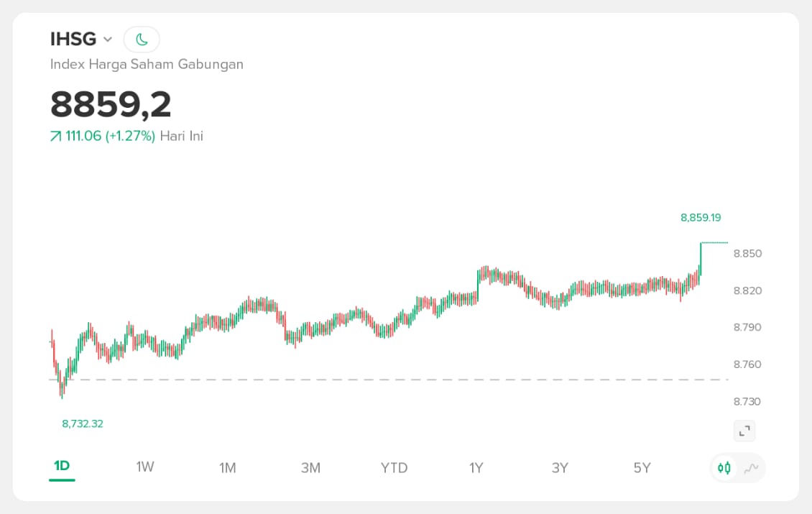812x514 pixels.
Task: Click the 8,859.19 high price label
Action: (x=700, y=217)
